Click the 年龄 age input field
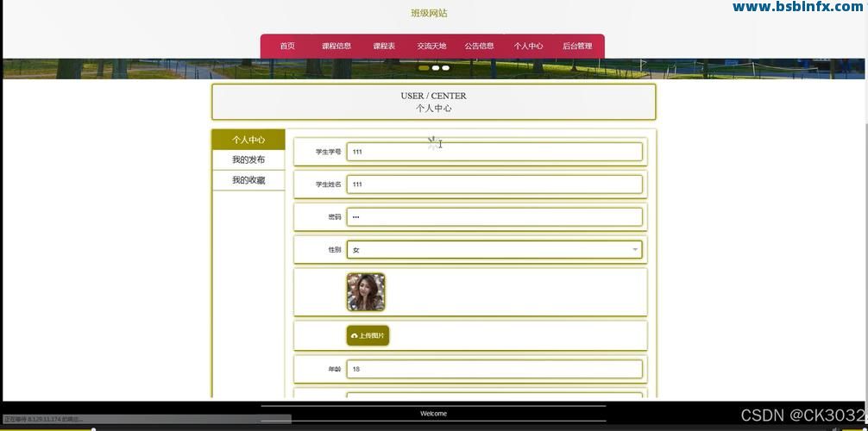The image size is (868, 431). coord(494,369)
